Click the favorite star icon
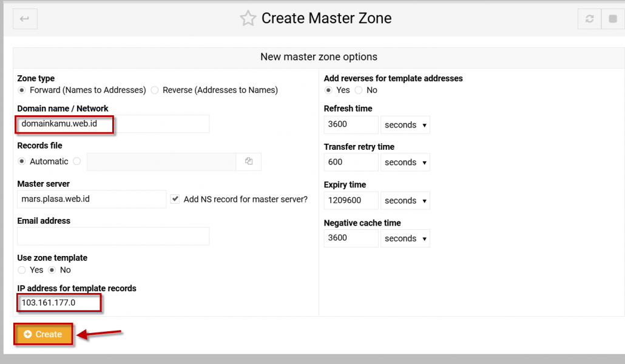This screenshot has height=364, width=625. pos(248,19)
